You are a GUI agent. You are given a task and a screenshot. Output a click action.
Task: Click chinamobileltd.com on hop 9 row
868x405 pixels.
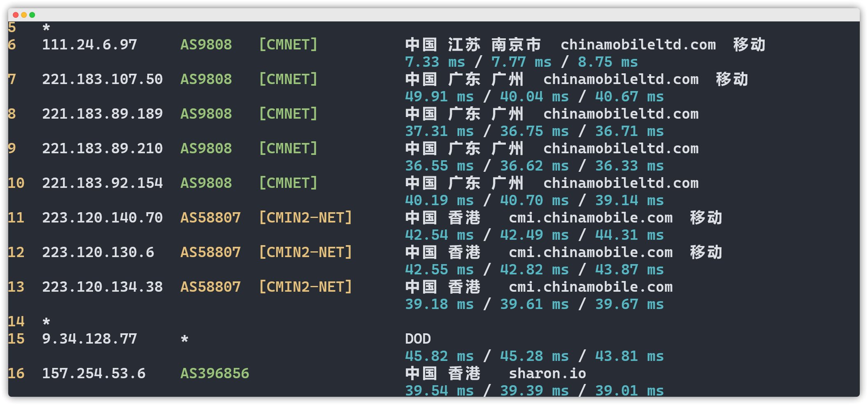(x=621, y=148)
